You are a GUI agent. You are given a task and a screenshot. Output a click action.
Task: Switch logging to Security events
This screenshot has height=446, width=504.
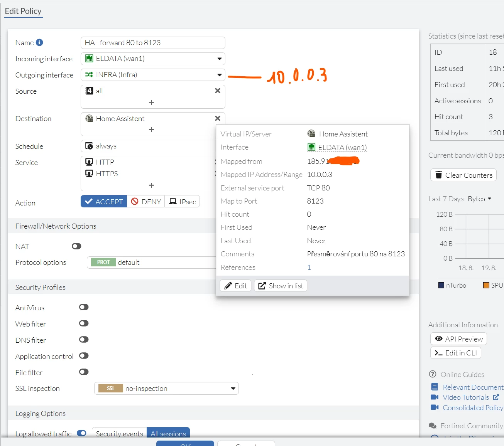coord(119,433)
